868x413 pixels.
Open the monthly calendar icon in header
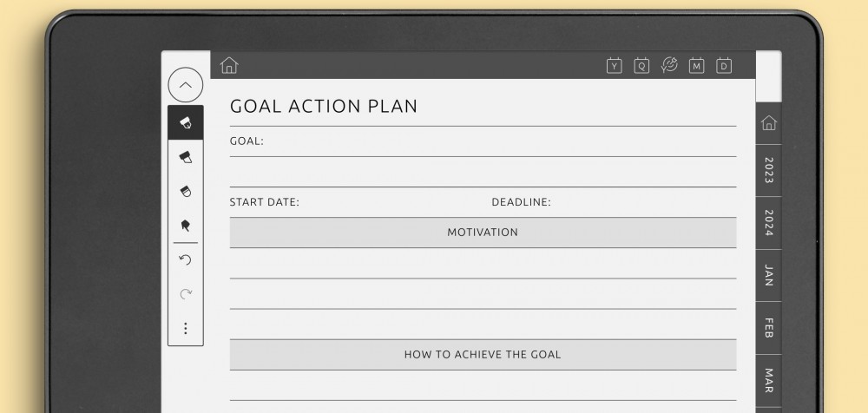(696, 65)
